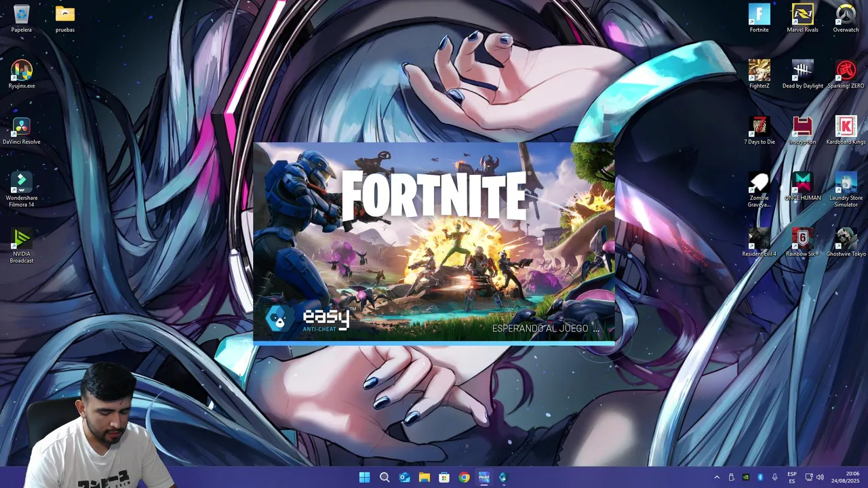Expand the hidden system tray icons chevron

pos(717,477)
